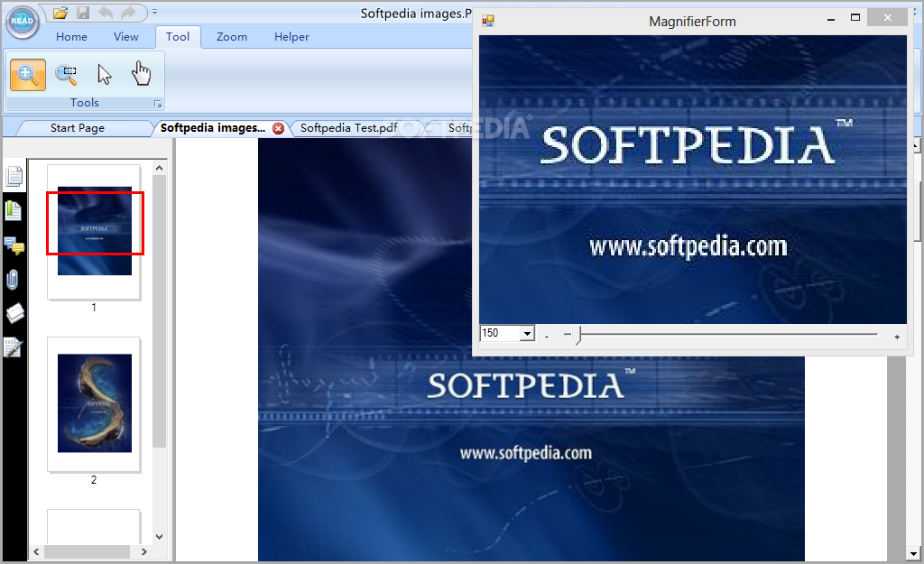Select the Tool ribbon tab
The width and height of the screenshot is (924, 564).
(178, 36)
